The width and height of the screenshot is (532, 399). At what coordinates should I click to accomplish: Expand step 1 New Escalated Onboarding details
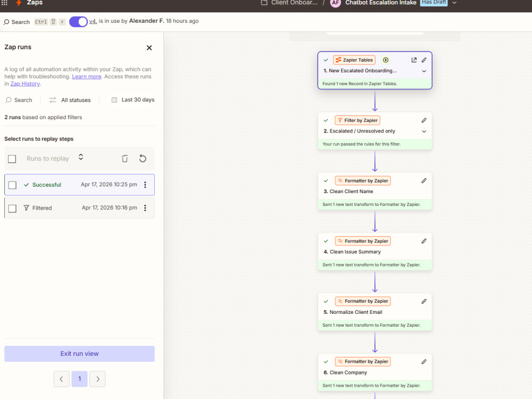pos(424,71)
